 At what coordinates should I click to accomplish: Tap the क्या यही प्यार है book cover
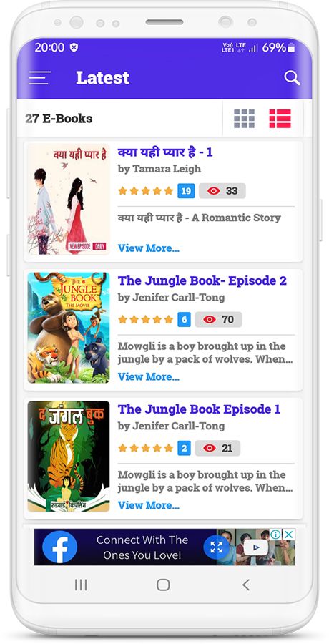(x=69, y=199)
